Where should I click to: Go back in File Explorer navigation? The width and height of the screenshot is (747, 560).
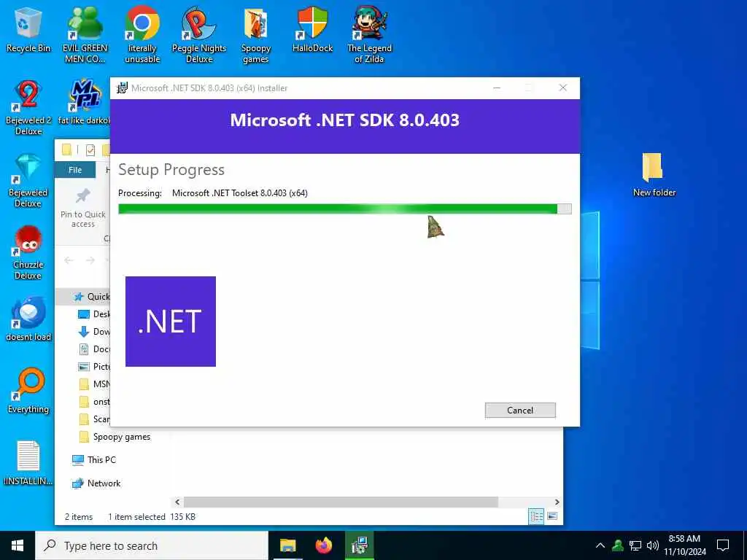69,260
